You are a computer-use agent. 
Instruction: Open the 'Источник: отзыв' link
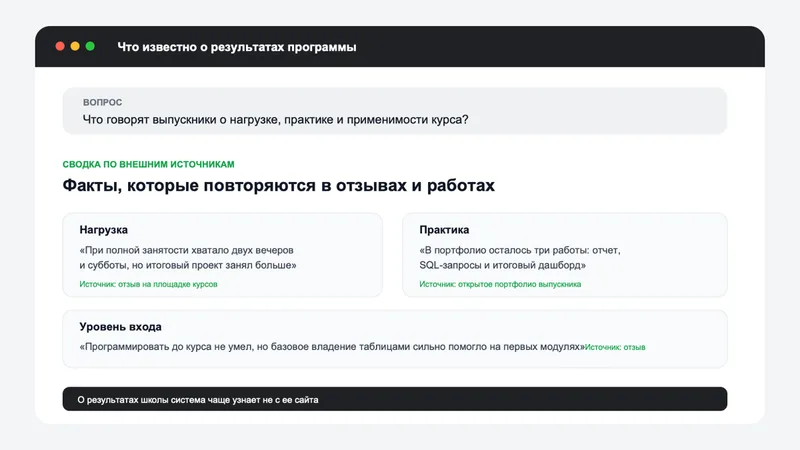point(615,347)
